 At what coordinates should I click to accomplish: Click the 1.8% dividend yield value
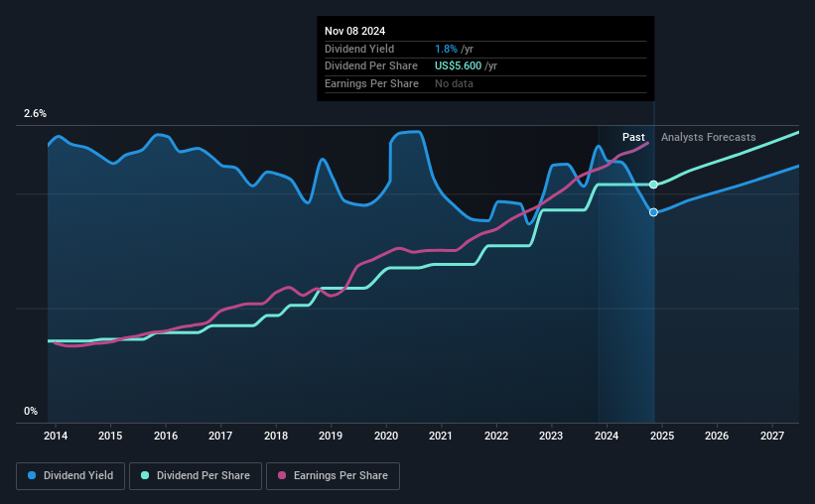446,49
